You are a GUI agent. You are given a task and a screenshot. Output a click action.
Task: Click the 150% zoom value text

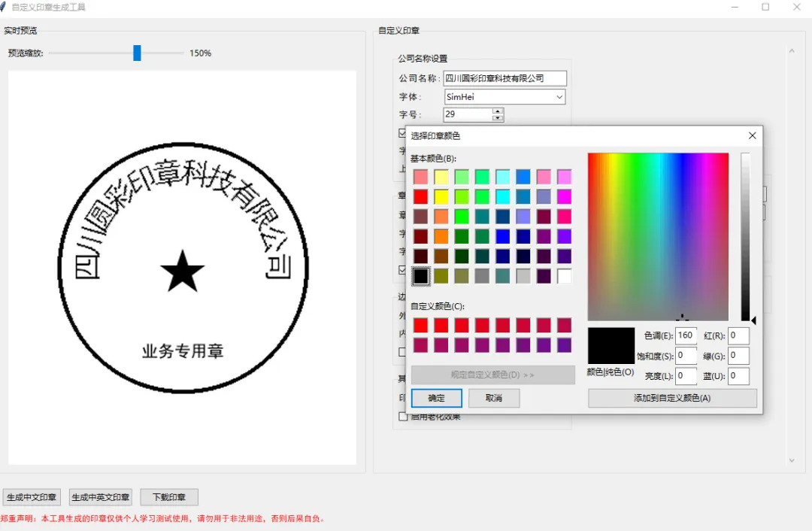tap(201, 53)
